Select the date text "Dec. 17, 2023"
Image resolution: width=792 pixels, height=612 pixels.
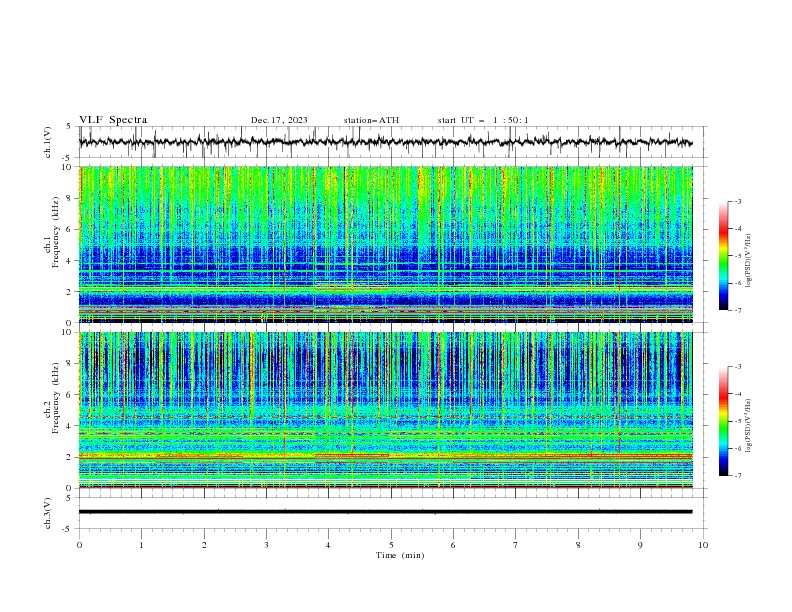point(279,120)
